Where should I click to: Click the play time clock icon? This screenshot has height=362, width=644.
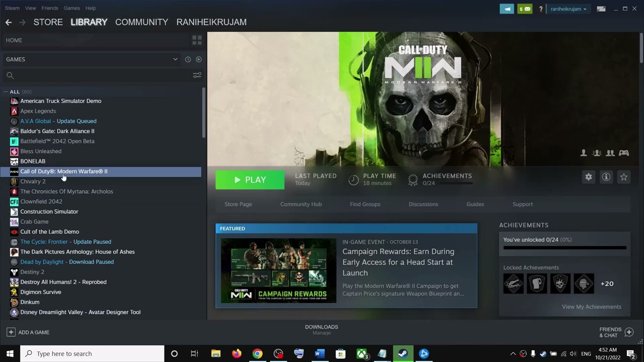click(x=354, y=179)
